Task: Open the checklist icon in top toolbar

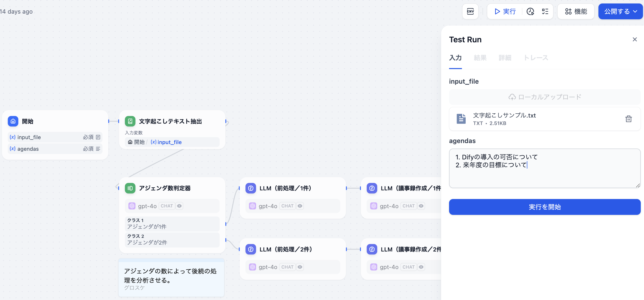Action: (x=545, y=11)
